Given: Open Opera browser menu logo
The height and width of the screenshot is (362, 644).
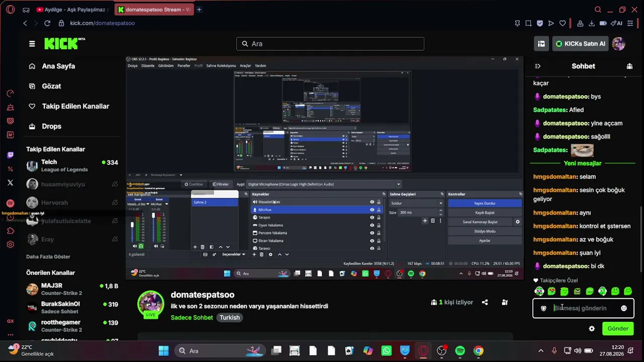Looking at the screenshot, I should click(x=11, y=10).
